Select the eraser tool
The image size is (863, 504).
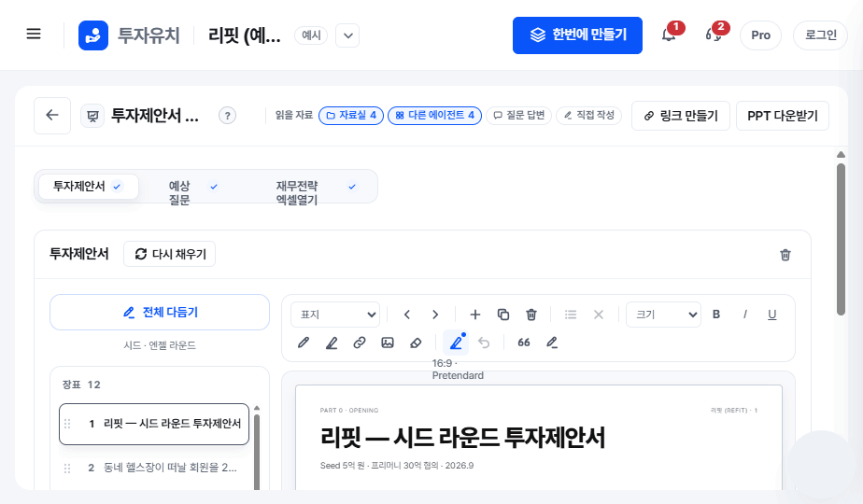click(416, 343)
